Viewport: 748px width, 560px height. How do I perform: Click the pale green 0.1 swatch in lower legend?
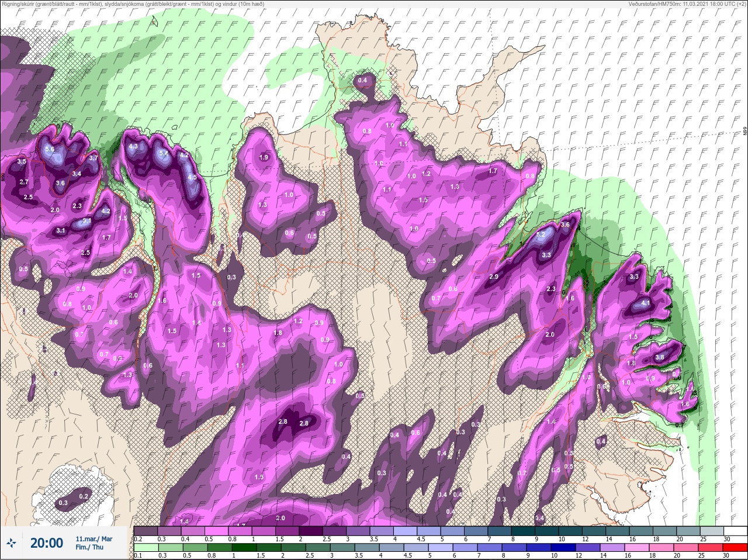point(146,548)
